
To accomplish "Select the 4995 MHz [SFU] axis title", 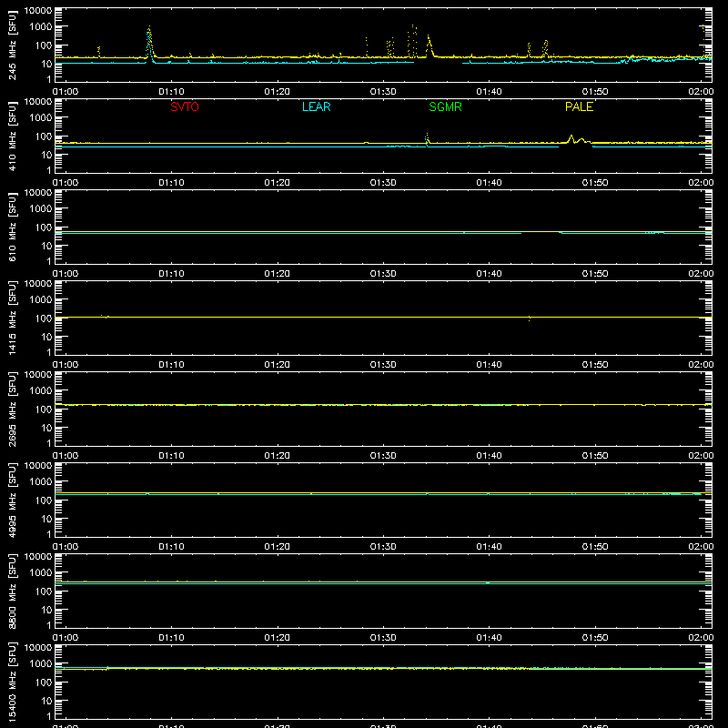I will pyautogui.click(x=13, y=500).
